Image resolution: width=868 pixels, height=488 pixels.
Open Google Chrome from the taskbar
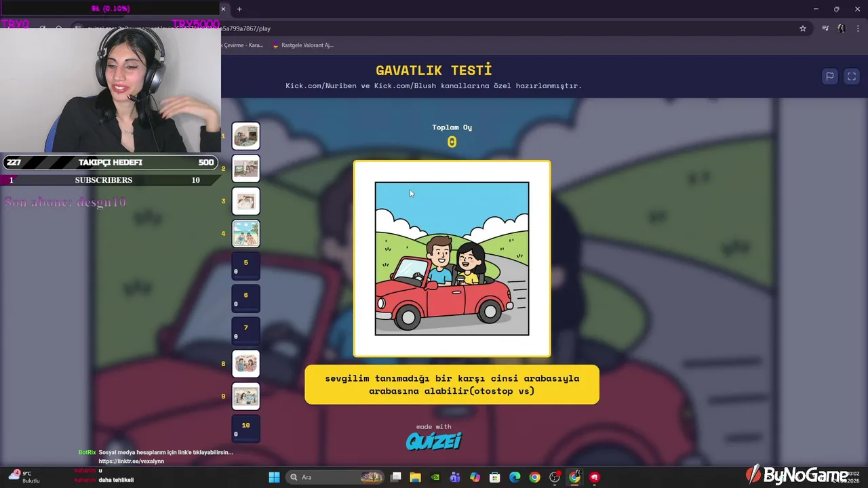(534, 477)
